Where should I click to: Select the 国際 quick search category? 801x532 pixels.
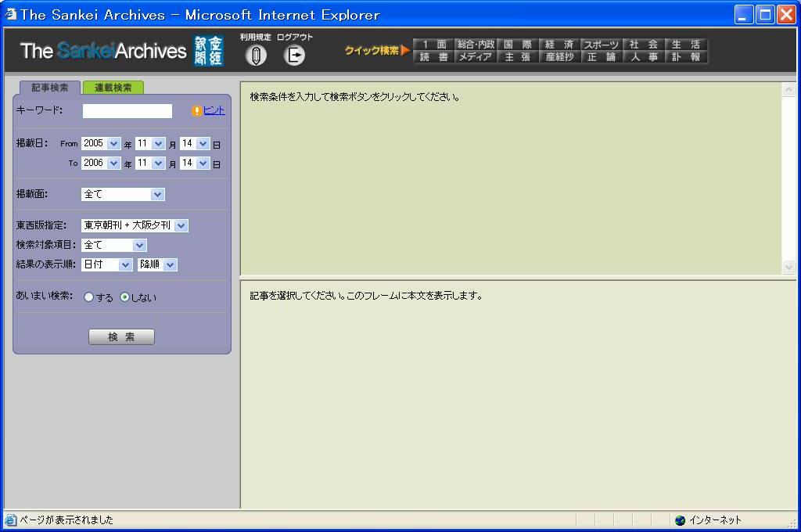517,45
